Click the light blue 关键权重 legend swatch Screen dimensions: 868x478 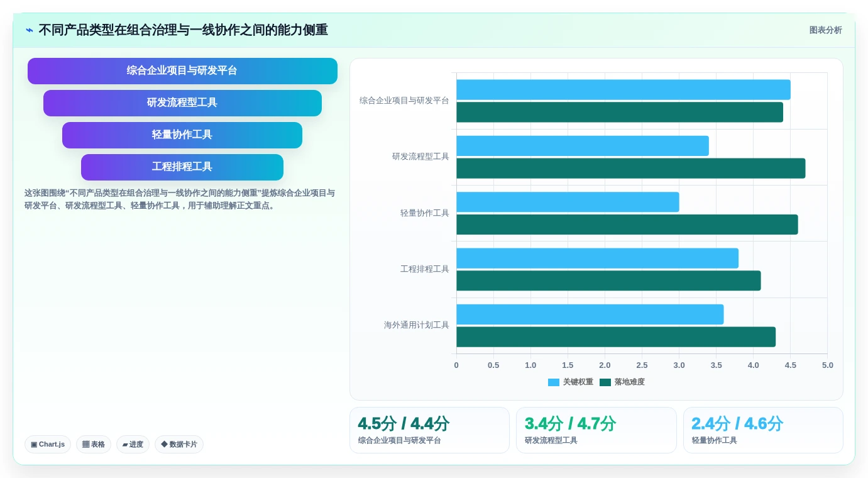(x=554, y=382)
